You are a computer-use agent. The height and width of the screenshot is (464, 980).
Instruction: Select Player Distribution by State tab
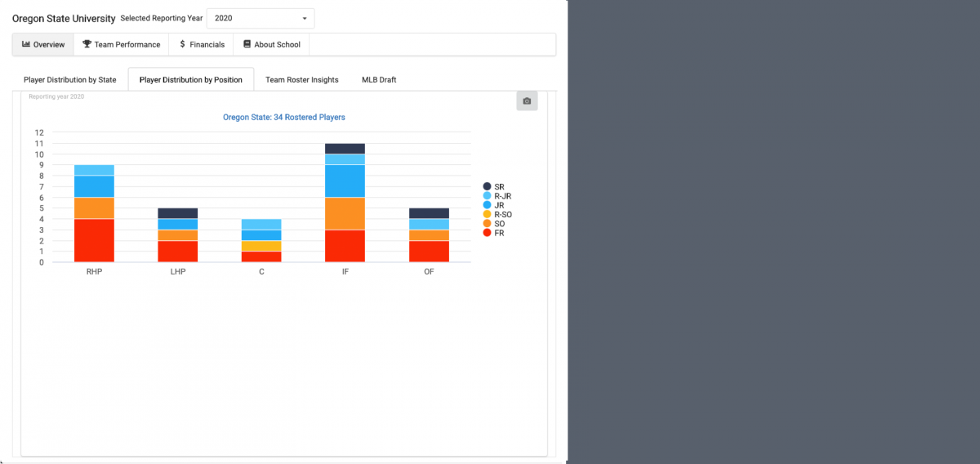tap(70, 80)
